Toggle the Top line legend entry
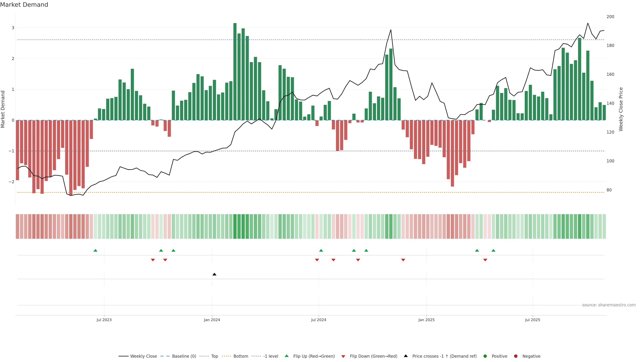644x362 pixels. coord(214,356)
